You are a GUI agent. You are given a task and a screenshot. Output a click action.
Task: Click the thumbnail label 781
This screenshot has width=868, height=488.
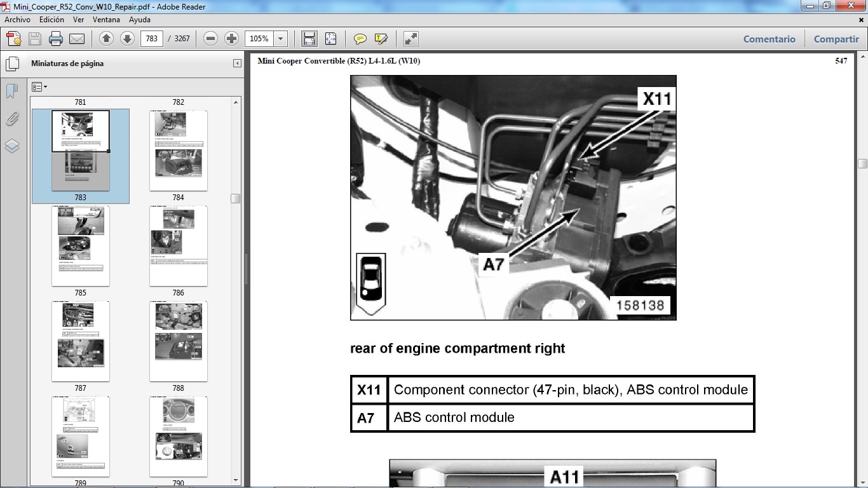[x=80, y=102]
